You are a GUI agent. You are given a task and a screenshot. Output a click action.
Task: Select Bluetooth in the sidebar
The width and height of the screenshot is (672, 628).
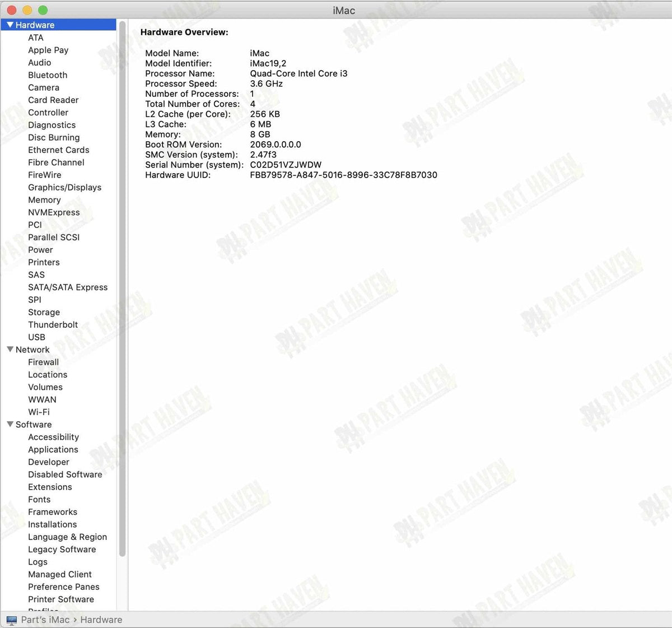48,75
